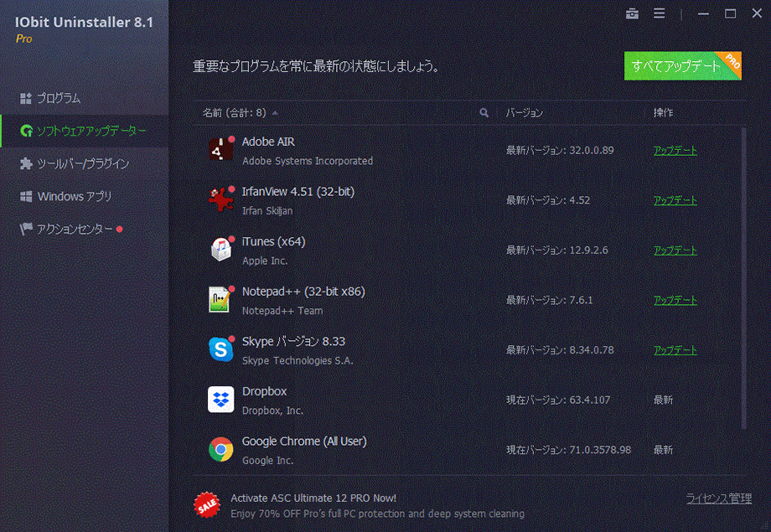
Task: Click version text 8.34.0.78
Action: point(592,350)
